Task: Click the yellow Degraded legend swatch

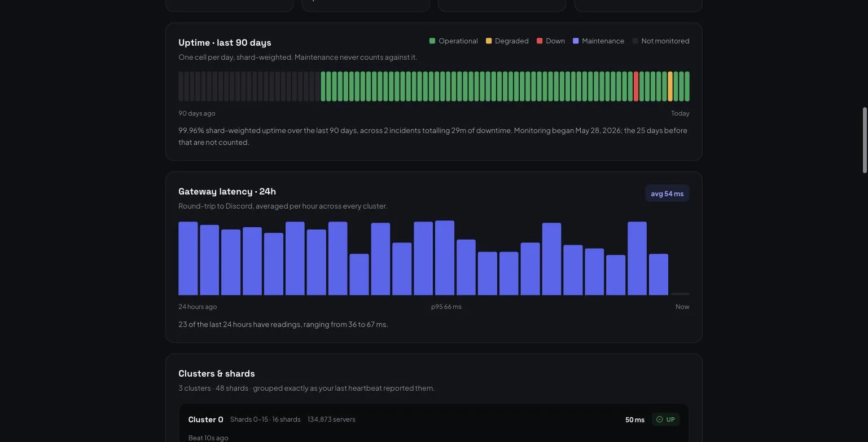Action: [489, 41]
